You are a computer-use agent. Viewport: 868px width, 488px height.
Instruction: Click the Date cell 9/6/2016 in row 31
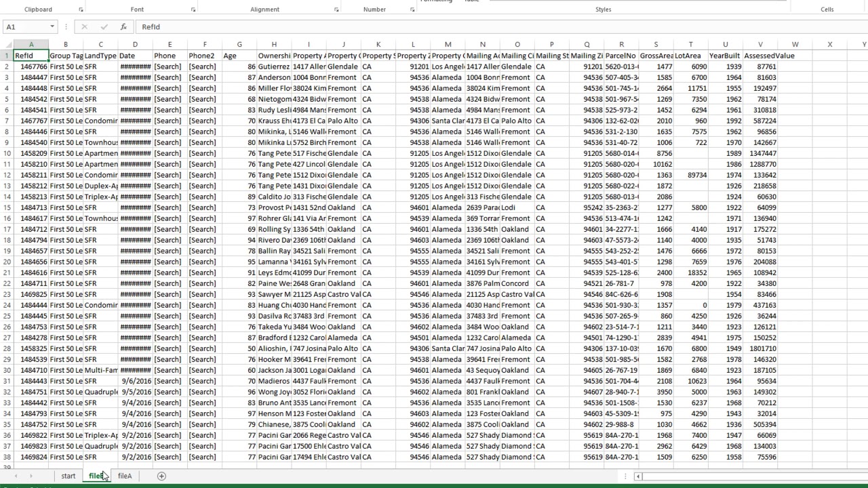tap(135, 381)
